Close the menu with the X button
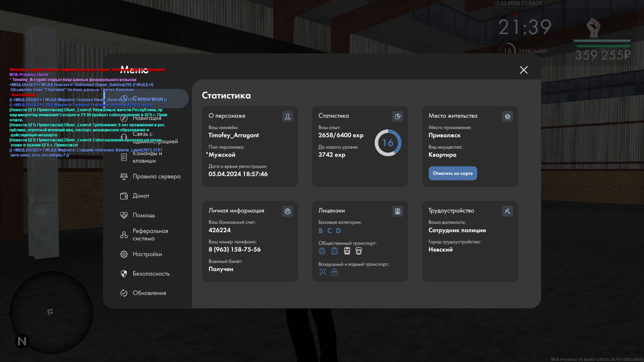 [524, 70]
